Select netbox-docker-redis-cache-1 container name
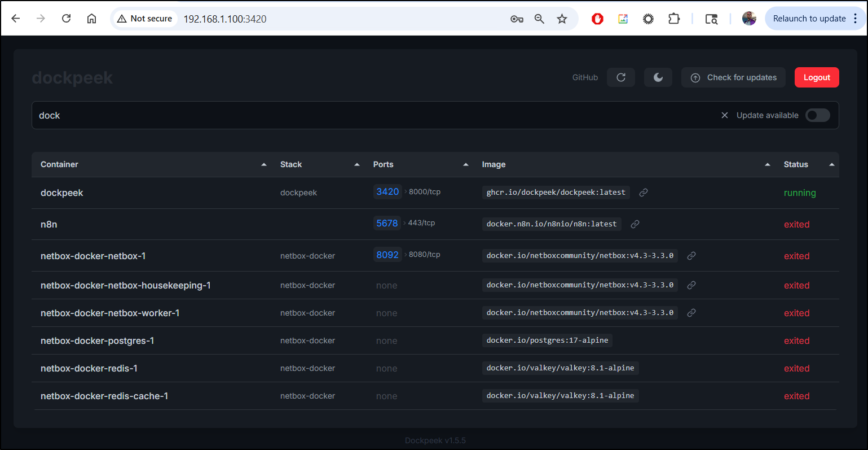The image size is (868, 450). point(104,396)
